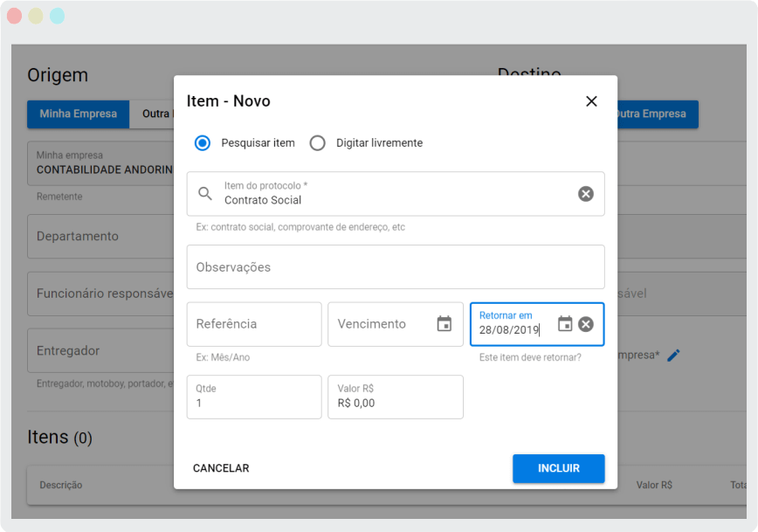The image size is (758, 532).
Task: Click the INCLUIR button
Action: coord(558,468)
